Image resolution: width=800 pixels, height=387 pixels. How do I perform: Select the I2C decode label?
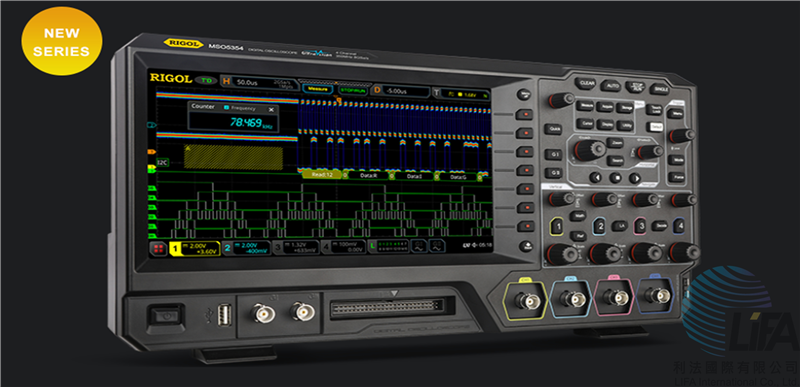[x=163, y=163]
